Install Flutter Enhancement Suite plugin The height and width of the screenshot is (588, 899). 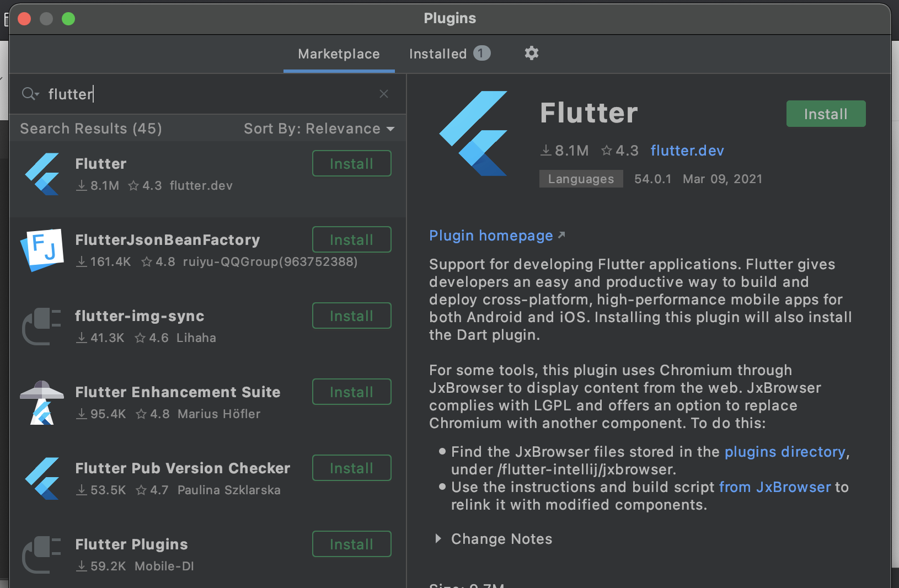[352, 392]
